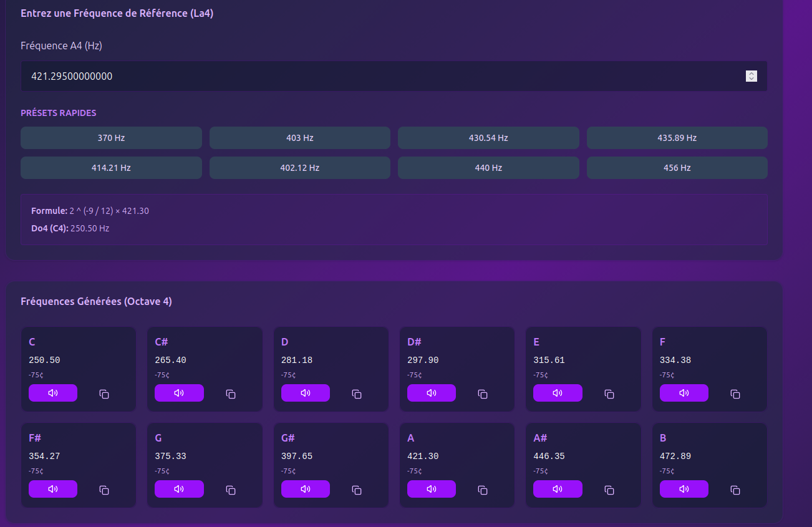Select the 402.12 Hz preset button
Screen dimensions: 812x527
pyautogui.click(x=299, y=168)
